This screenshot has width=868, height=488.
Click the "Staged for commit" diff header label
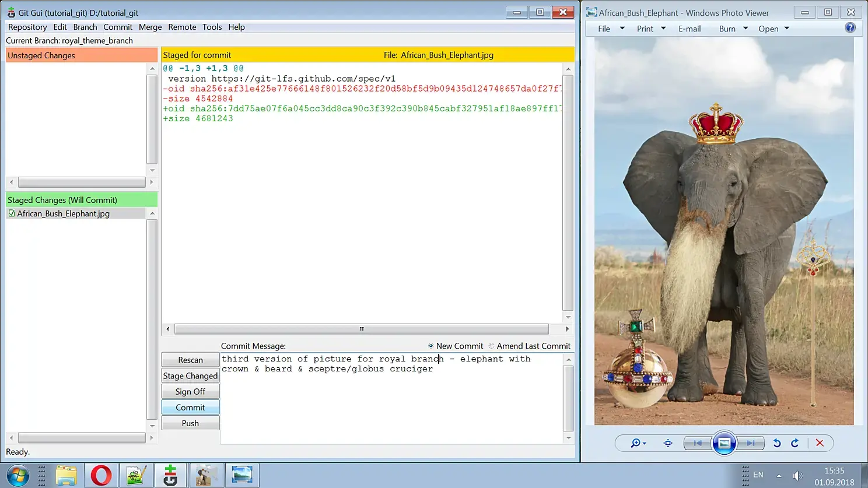pyautogui.click(x=197, y=55)
